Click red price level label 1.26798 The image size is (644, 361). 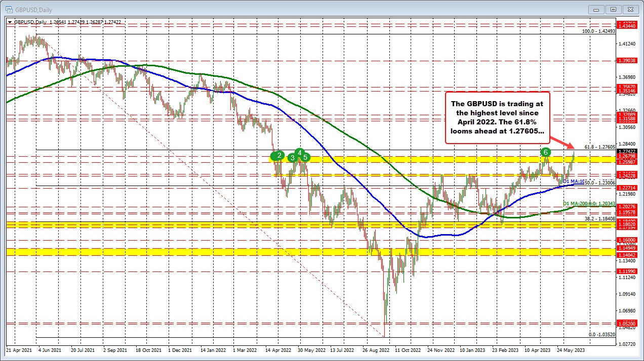pyautogui.click(x=626, y=157)
